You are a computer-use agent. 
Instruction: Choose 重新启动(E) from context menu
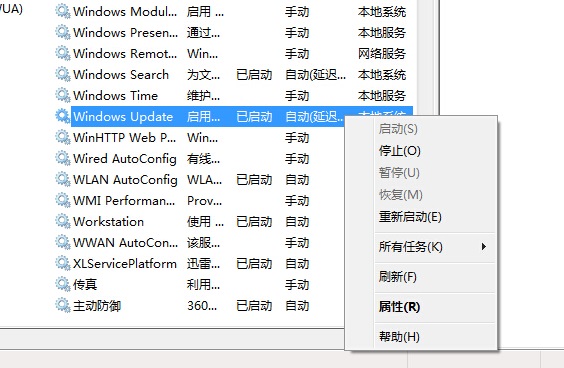click(410, 217)
